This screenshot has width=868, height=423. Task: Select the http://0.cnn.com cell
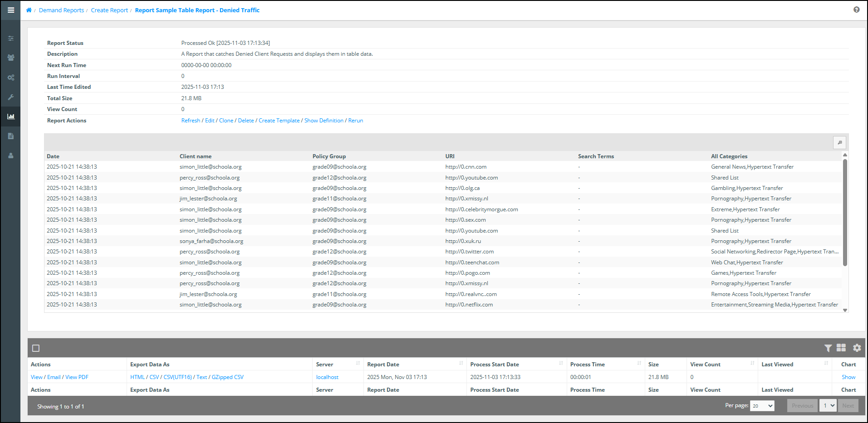pos(466,167)
